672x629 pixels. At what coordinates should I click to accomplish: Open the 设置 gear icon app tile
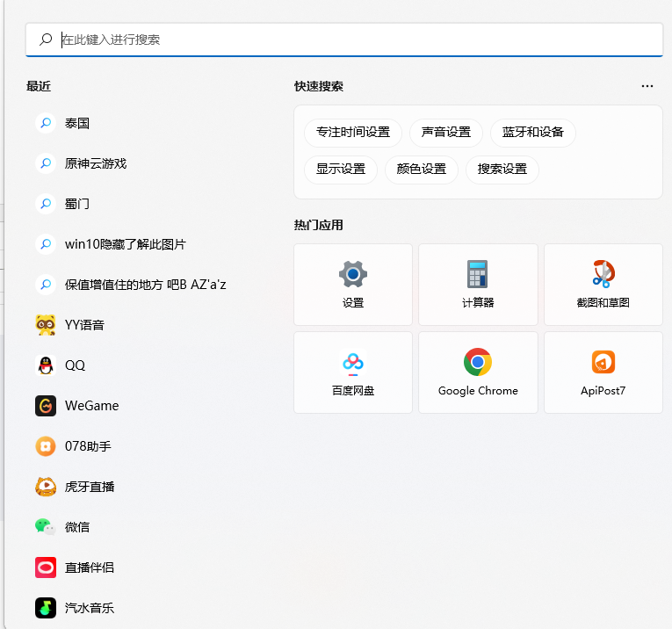[x=353, y=274]
